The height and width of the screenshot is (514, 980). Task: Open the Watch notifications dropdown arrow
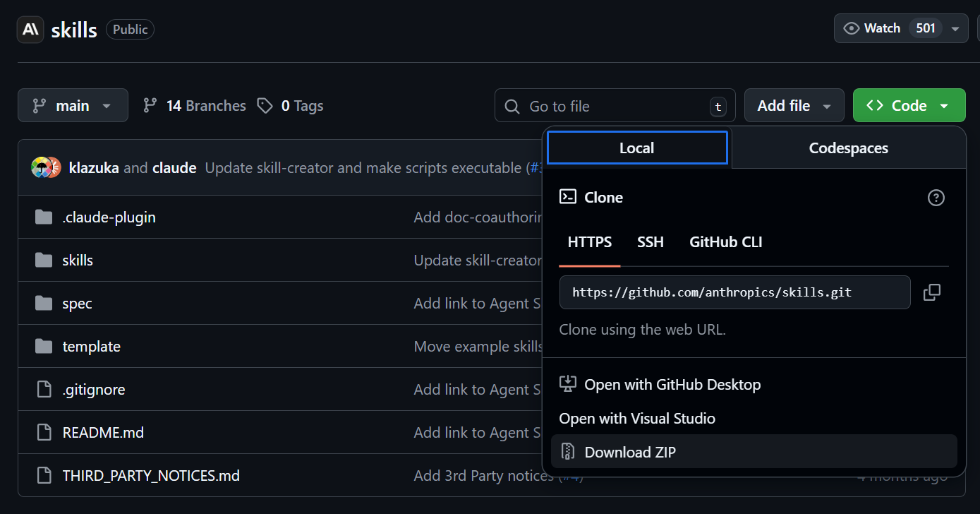(x=955, y=29)
